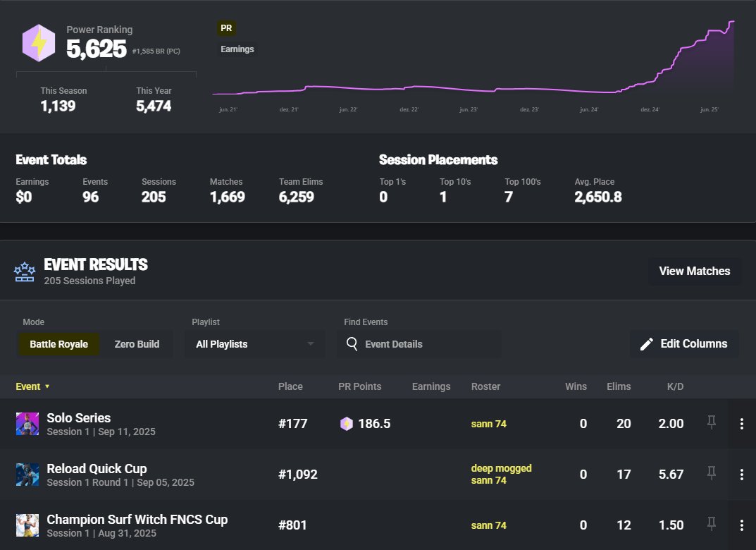This screenshot has width=756, height=550.
Task: Click PR points hexagon icon beside 186.5
Action: pyautogui.click(x=346, y=424)
